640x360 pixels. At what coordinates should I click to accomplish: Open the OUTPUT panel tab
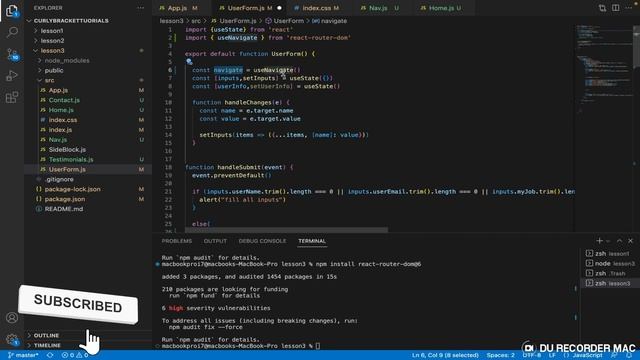215,241
